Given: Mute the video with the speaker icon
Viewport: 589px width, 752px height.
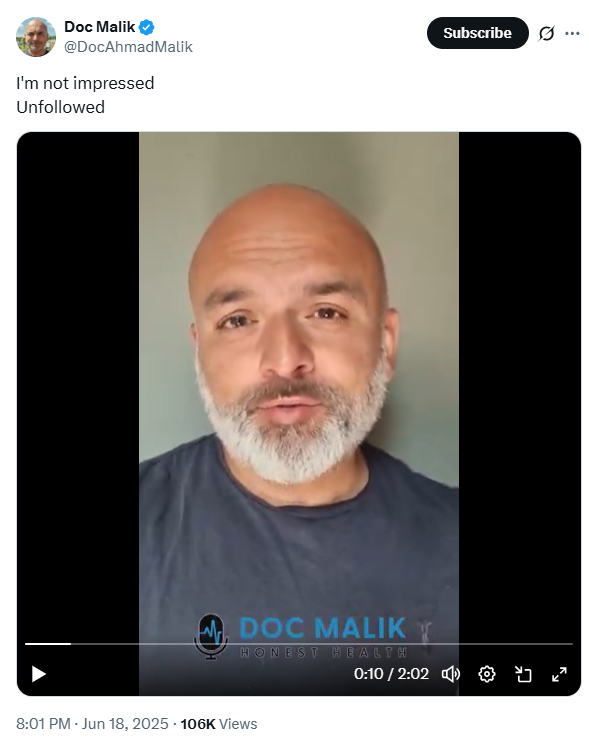Looking at the screenshot, I should click(450, 674).
